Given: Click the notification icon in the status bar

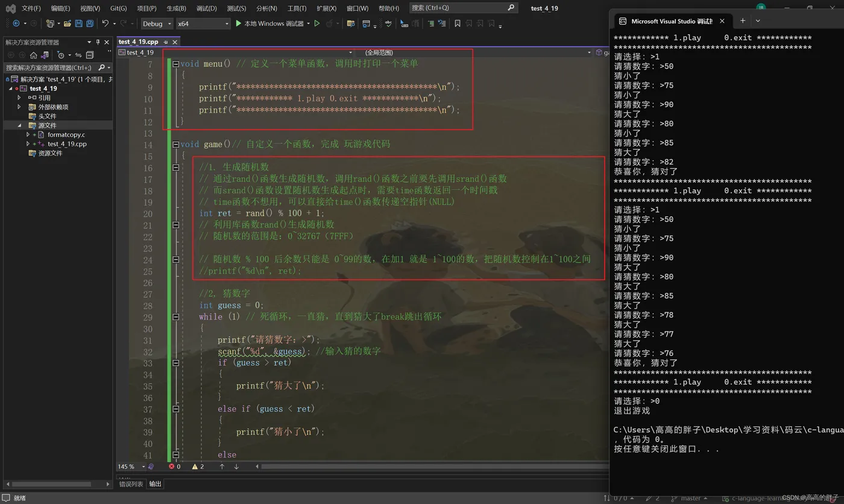Looking at the screenshot, I should [x=6, y=498].
